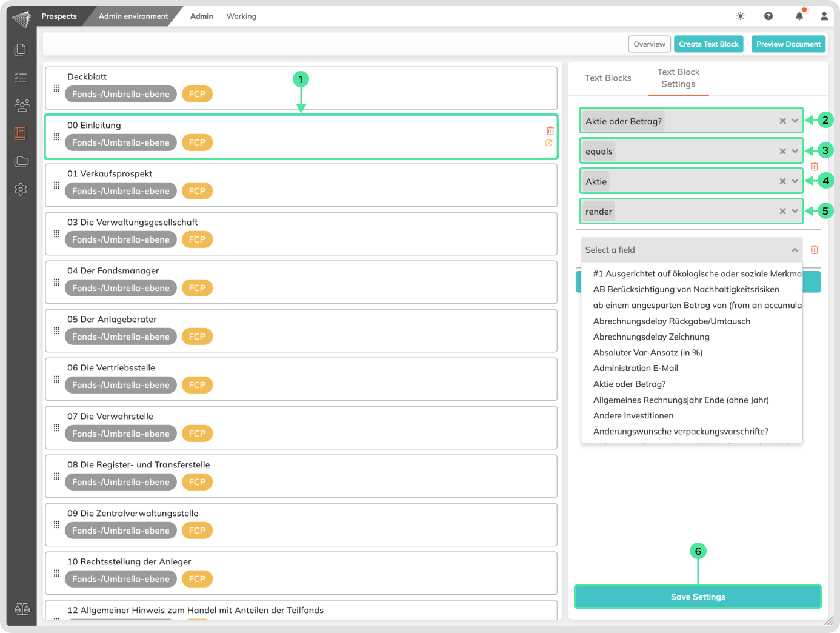Open the help question mark icon
The height and width of the screenshot is (633, 840).
coord(768,16)
